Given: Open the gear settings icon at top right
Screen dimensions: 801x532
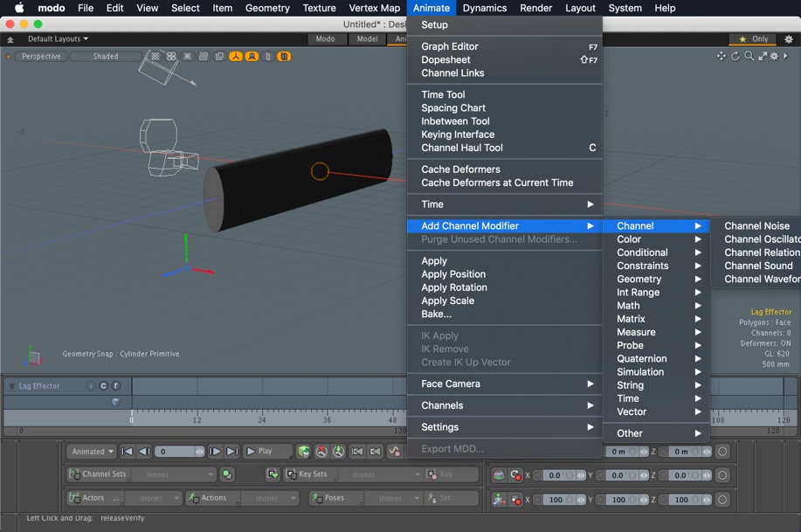Looking at the screenshot, I should (789, 38).
